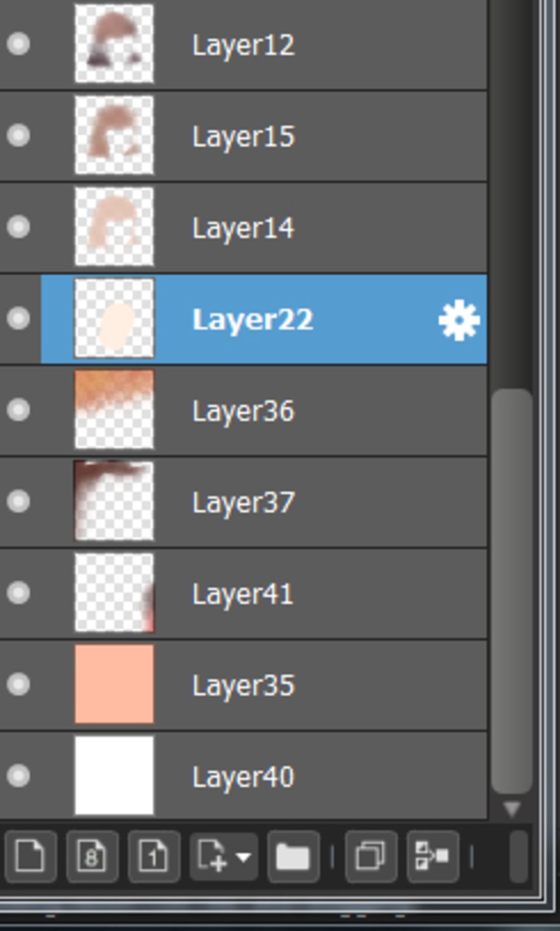
Task: Add a new 8-bit layer
Action: click(92, 856)
